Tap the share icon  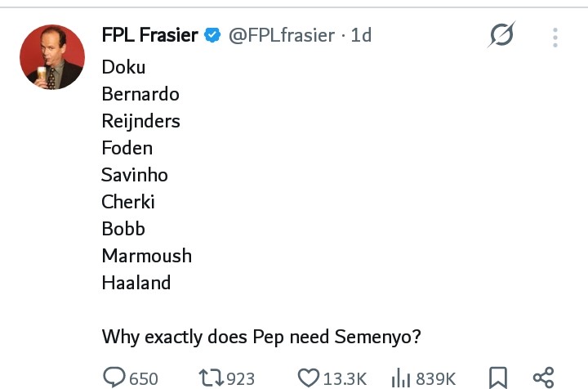point(543,378)
